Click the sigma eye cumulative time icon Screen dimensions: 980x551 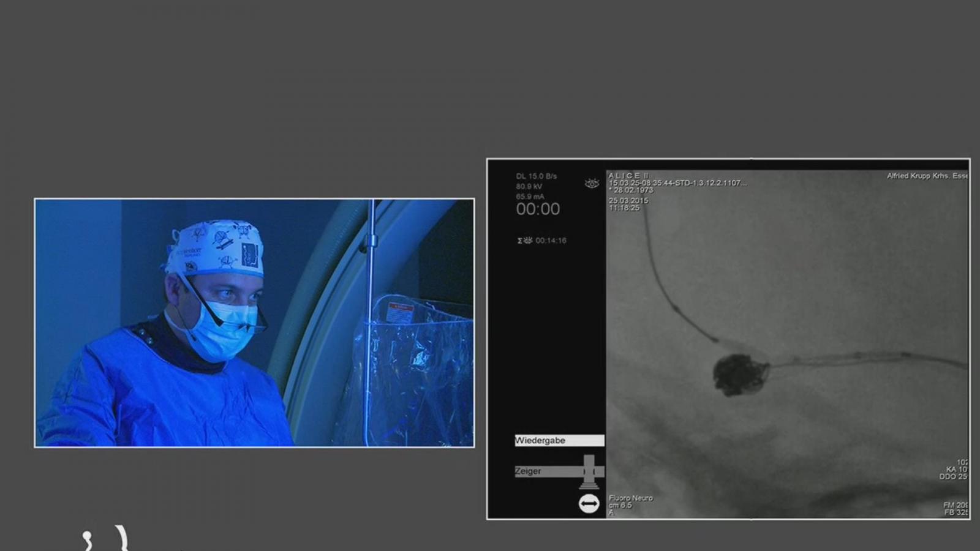[525, 241]
